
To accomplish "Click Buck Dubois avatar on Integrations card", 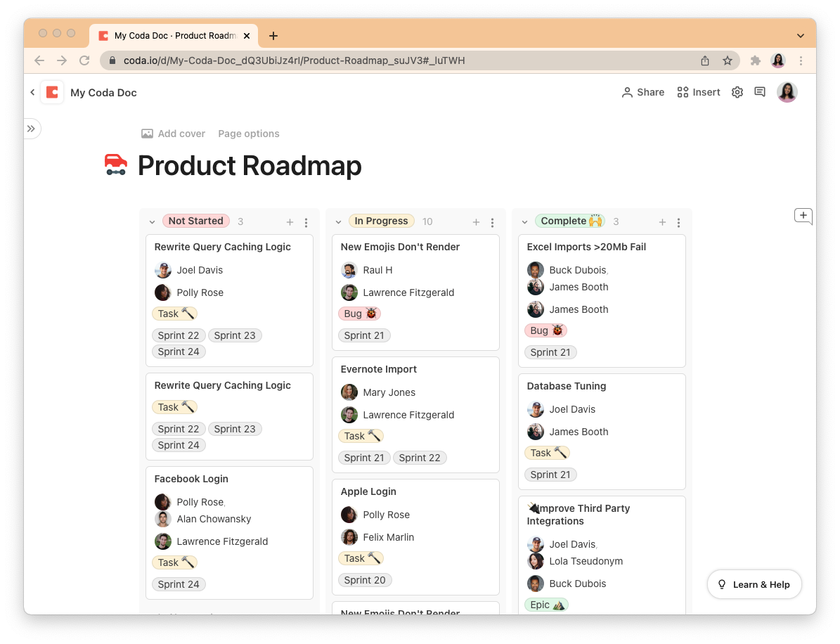I will tap(535, 584).
